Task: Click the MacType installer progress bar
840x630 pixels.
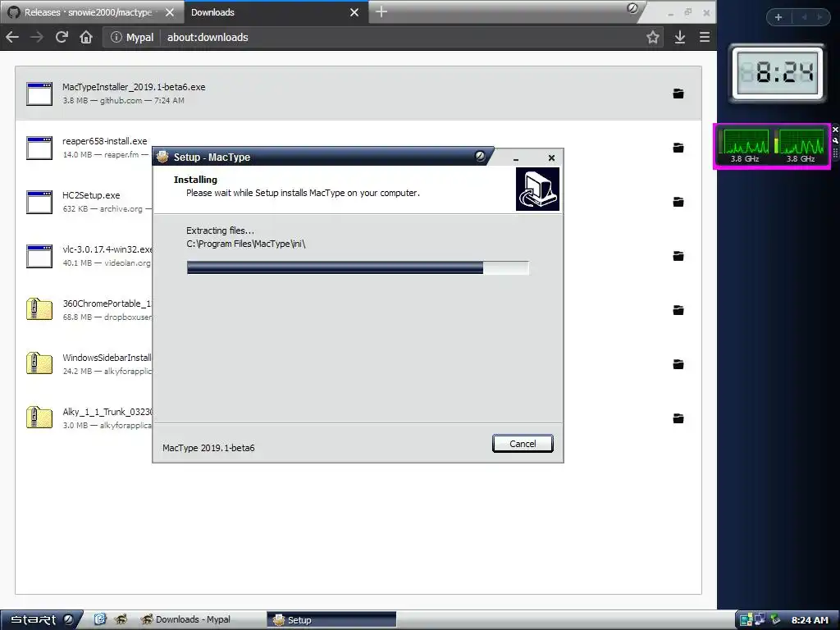Action: tap(358, 267)
